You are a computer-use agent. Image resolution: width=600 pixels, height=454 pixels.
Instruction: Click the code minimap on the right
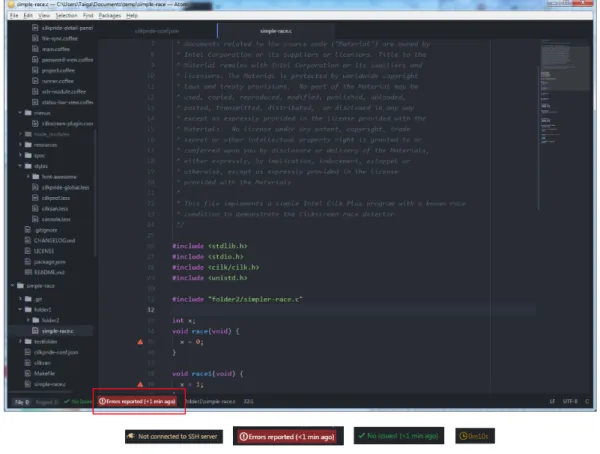[564, 91]
